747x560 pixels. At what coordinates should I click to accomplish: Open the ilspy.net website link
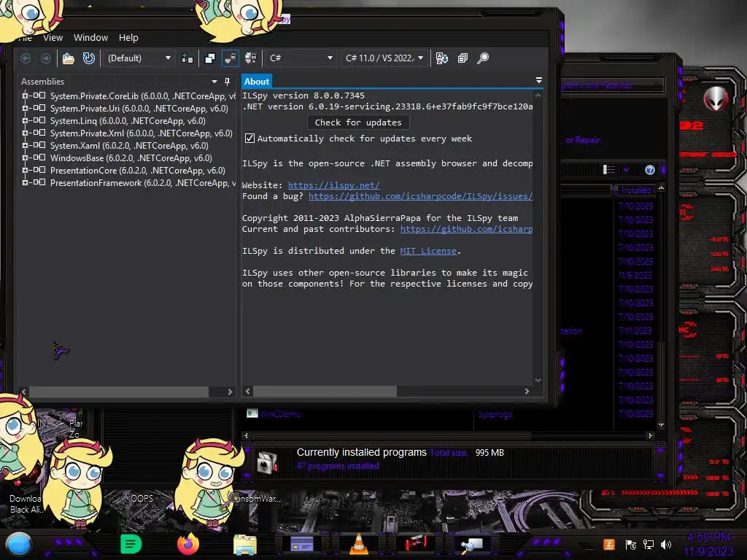pyautogui.click(x=333, y=185)
